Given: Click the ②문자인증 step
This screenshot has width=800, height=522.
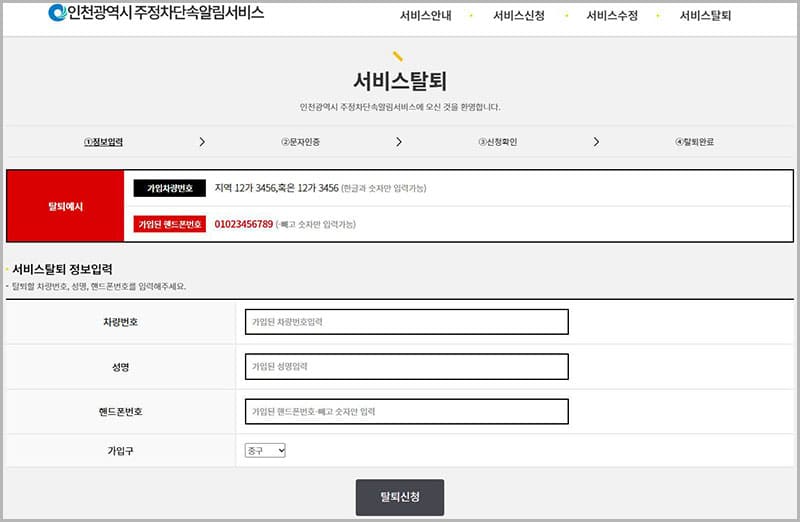Looking at the screenshot, I should (x=300, y=142).
